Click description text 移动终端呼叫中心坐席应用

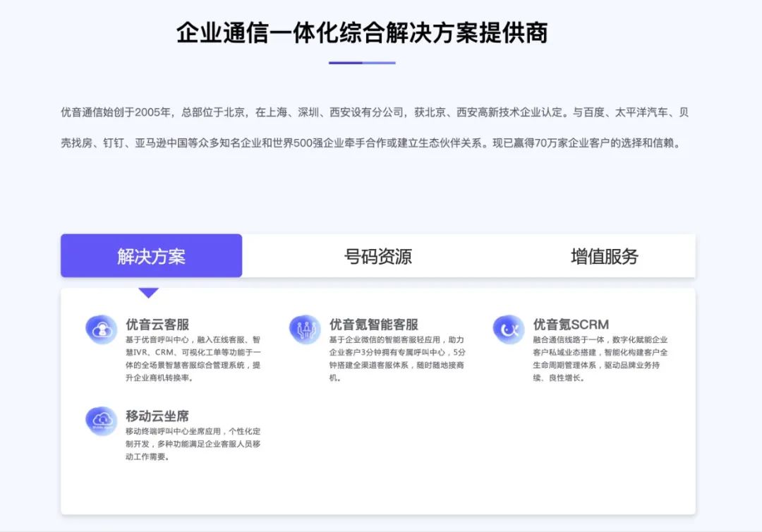point(193,444)
